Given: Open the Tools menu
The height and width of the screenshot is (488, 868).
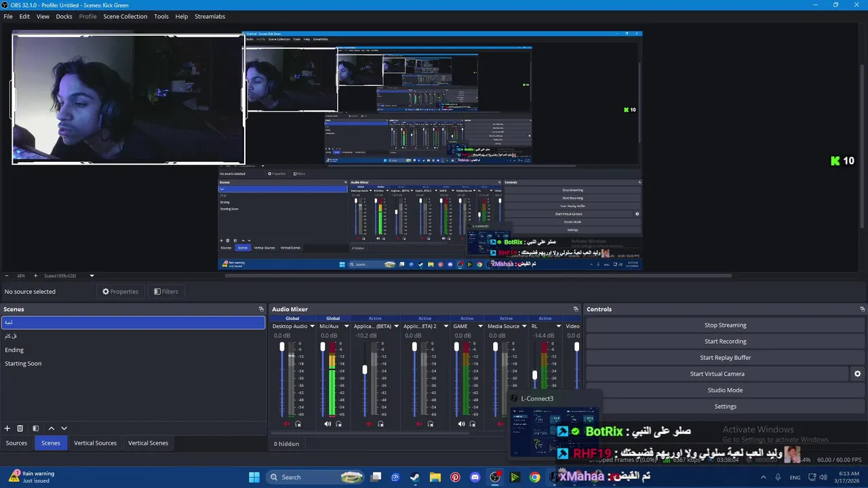Looking at the screenshot, I should (161, 16).
